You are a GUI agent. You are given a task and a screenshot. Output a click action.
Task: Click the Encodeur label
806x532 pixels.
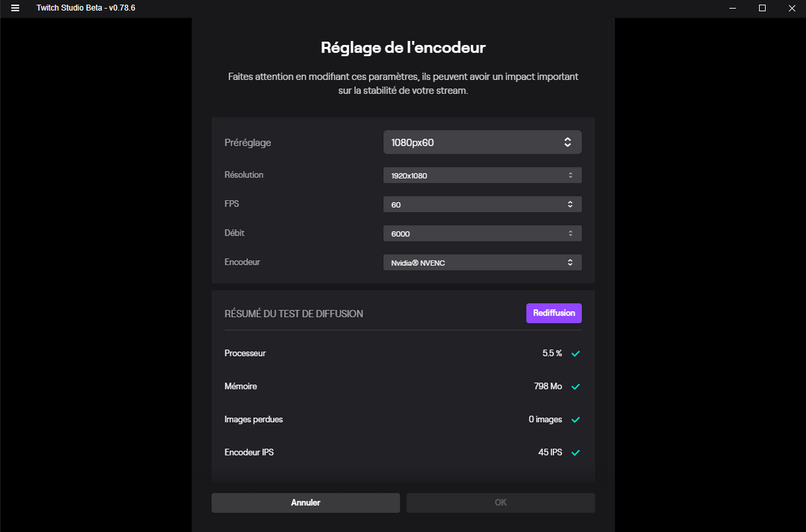[242, 262]
